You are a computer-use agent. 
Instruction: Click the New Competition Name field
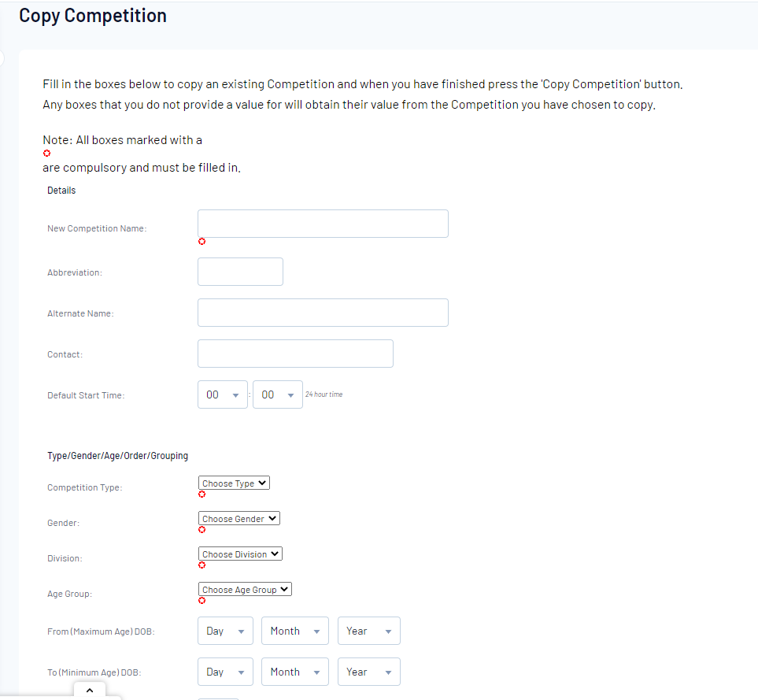(323, 224)
